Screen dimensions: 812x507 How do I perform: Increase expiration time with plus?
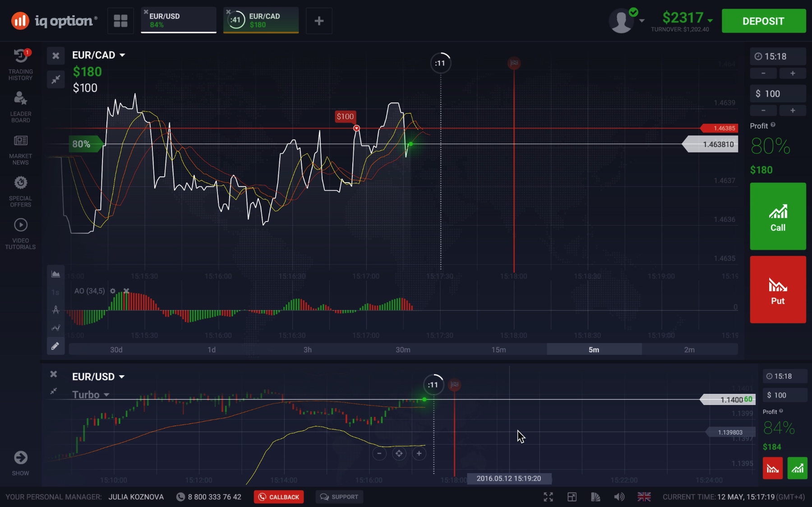pos(793,73)
